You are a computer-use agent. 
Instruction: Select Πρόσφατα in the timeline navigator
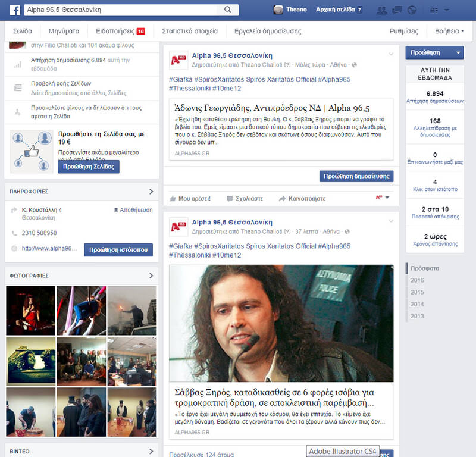point(425,268)
